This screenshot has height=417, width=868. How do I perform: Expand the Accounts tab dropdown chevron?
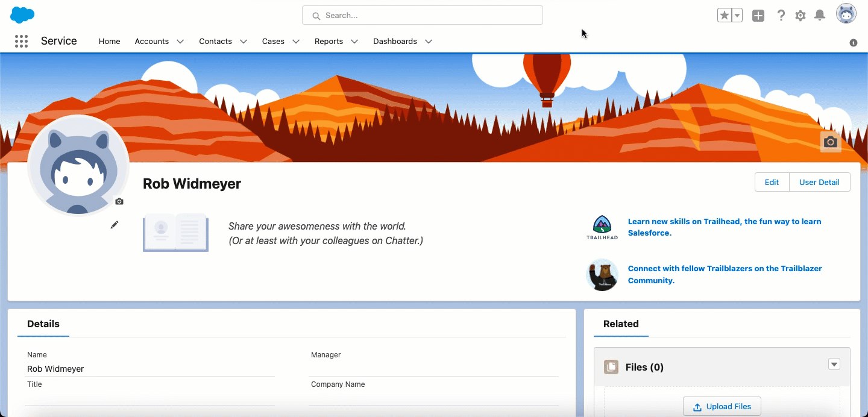[180, 42]
